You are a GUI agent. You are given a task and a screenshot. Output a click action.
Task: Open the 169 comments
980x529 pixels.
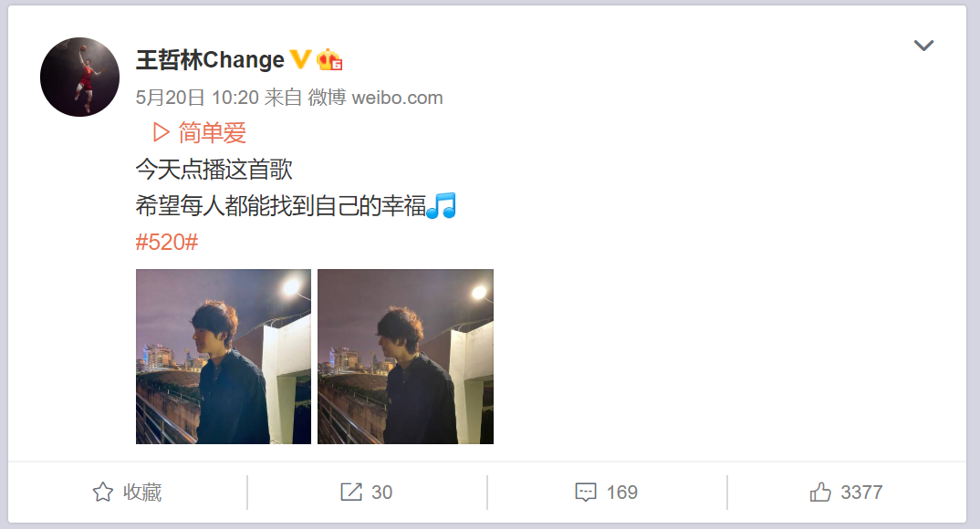(x=622, y=493)
